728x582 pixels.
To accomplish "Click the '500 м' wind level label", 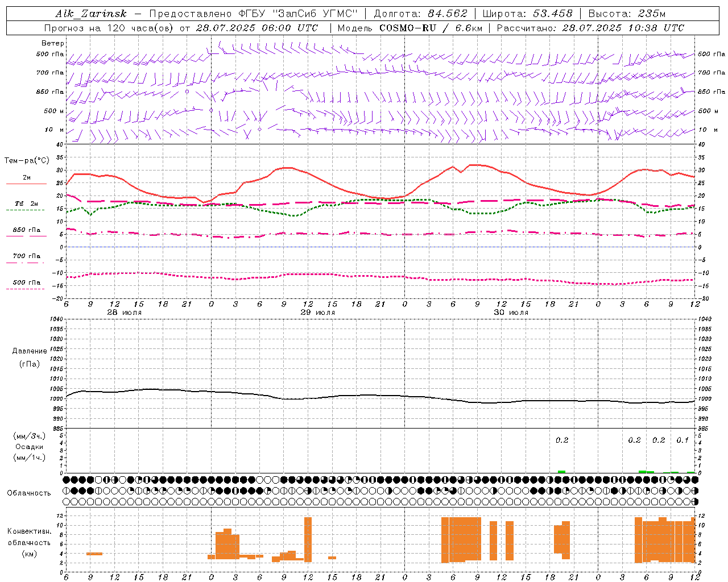I will (54, 111).
